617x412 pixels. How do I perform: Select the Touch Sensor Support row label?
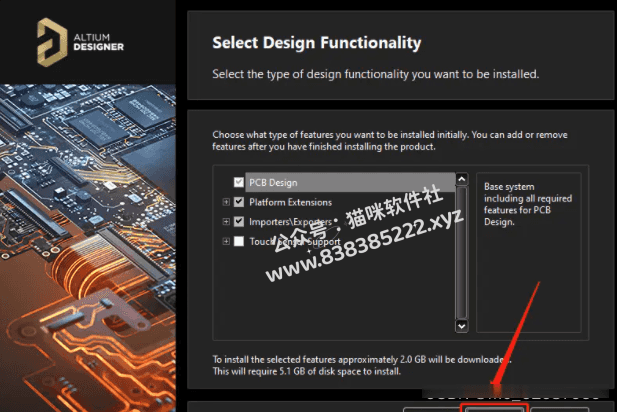click(295, 241)
